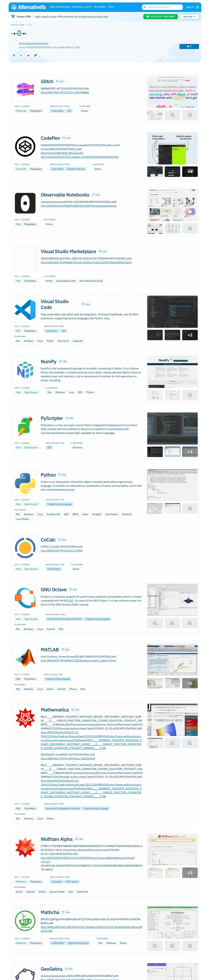
Task: Go to Browse All Apps
Action: (82, 7)
